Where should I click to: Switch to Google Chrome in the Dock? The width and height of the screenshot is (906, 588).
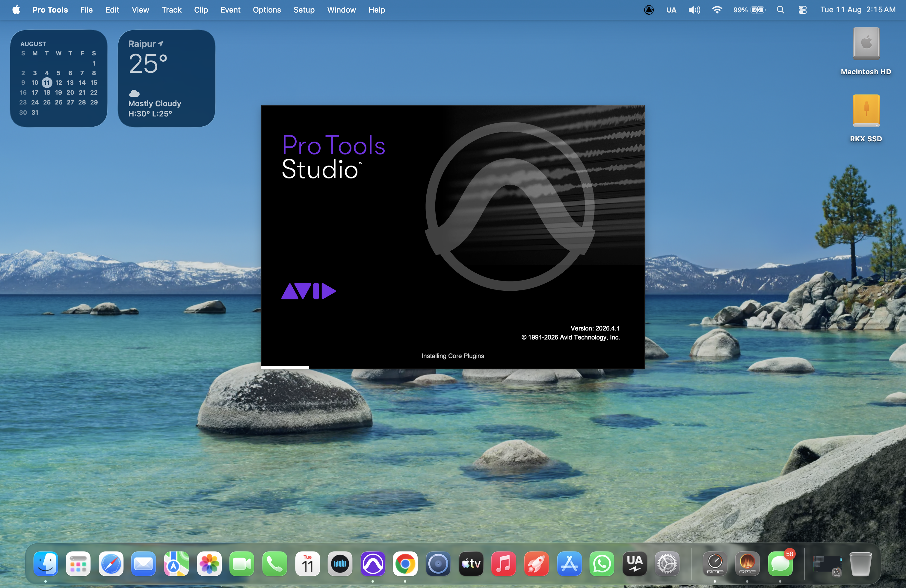pos(405,564)
